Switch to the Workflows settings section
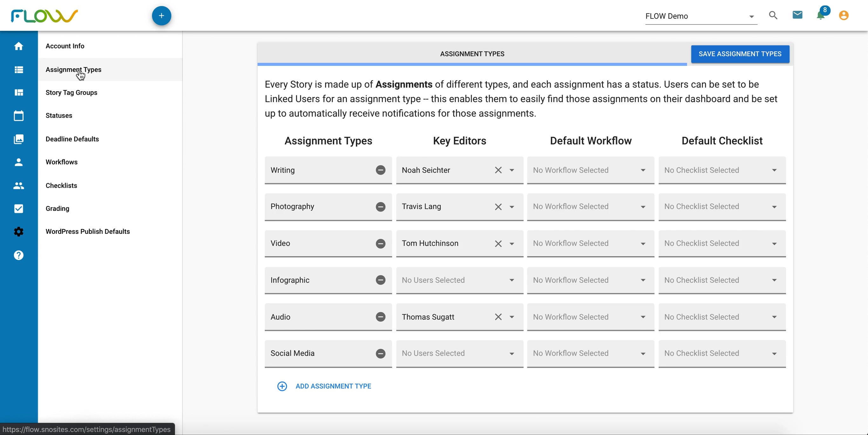Screen dimensions: 868x435 61,162
